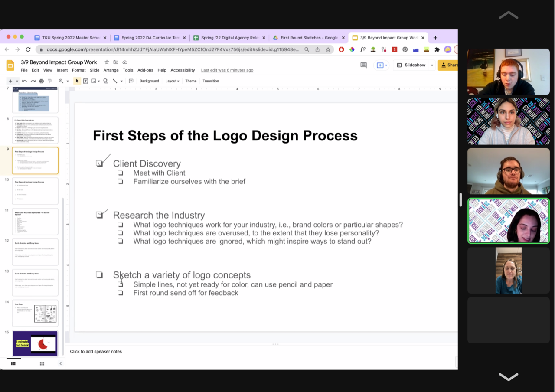Open the shape tool
Screen dimensions: 555x392
[x=105, y=81]
